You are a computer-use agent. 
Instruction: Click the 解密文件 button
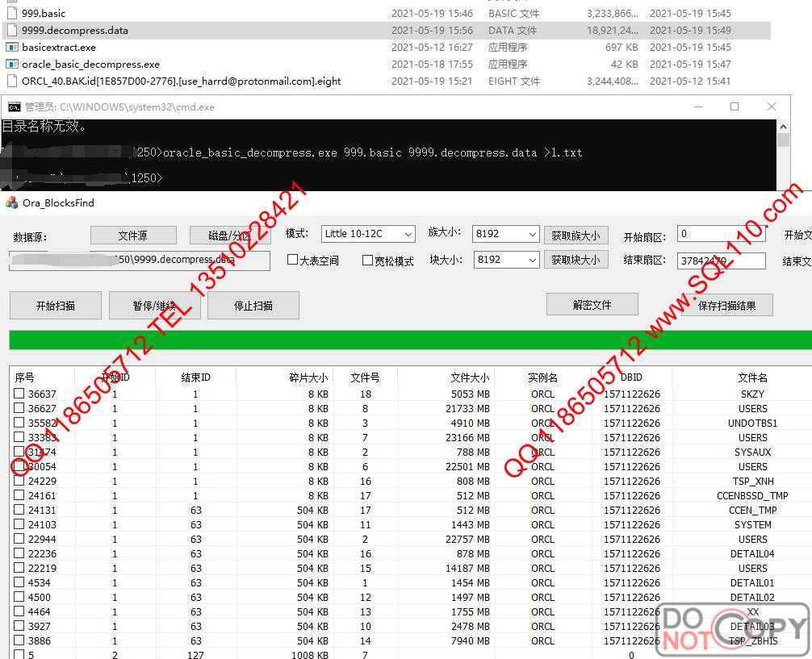592,305
